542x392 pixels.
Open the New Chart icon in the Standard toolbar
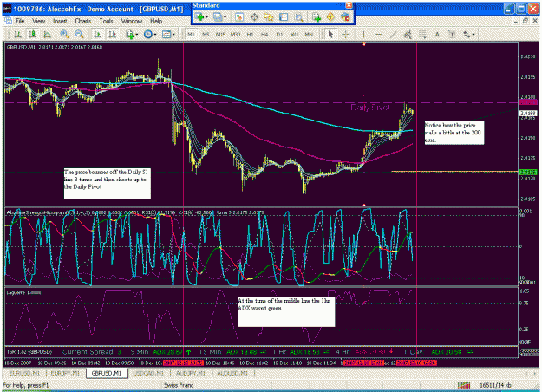tap(199, 17)
